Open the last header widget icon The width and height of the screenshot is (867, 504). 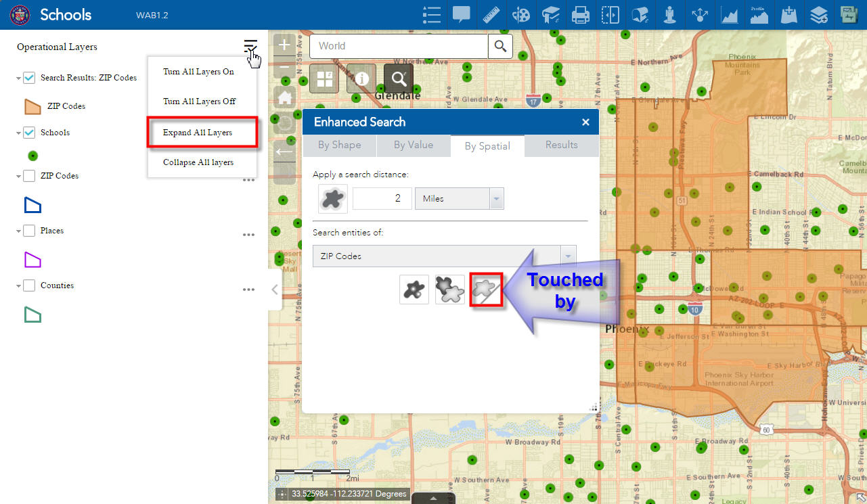pos(849,15)
